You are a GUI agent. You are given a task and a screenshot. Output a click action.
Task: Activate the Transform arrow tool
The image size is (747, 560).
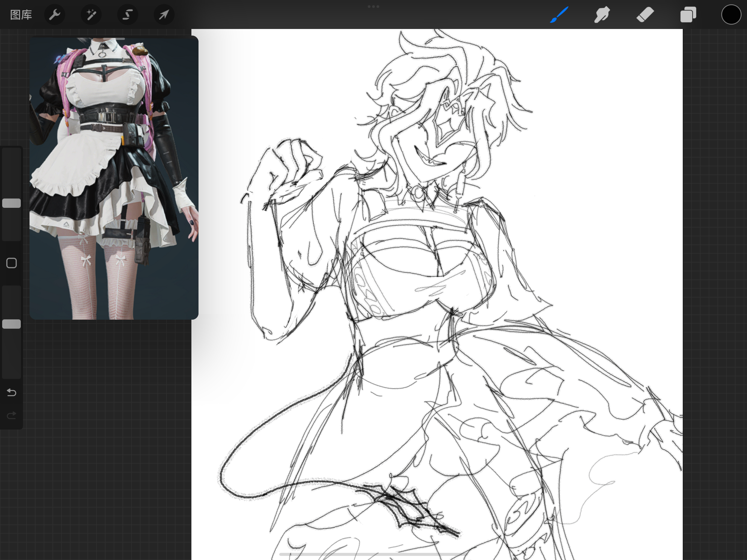click(x=164, y=14)
